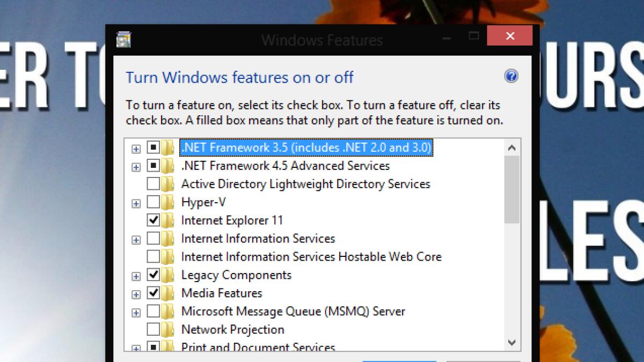Open the help question mark icon
This screenshot has height=362, width=644.
click(x=511, y=77)
